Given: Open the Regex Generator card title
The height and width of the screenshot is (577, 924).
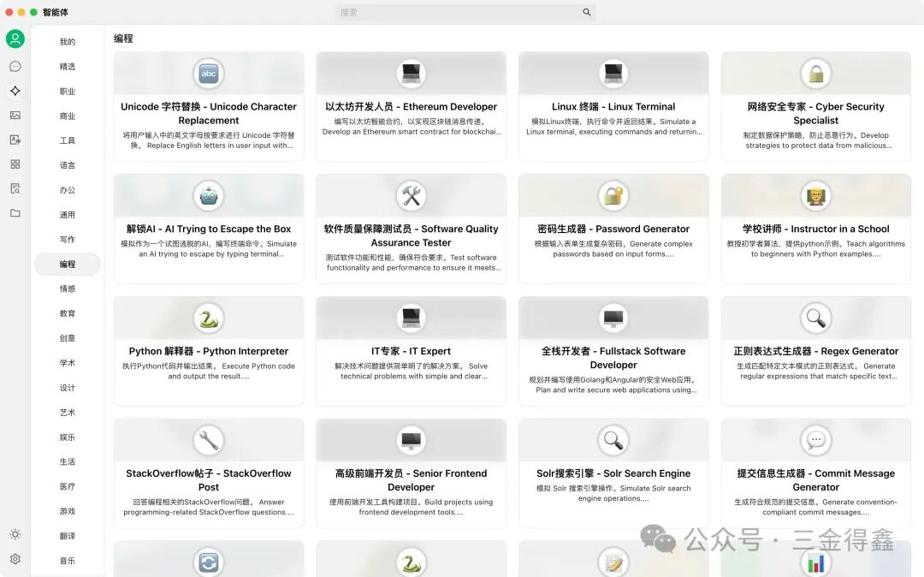Looking at the screenshot, I should tap(815, 351).
